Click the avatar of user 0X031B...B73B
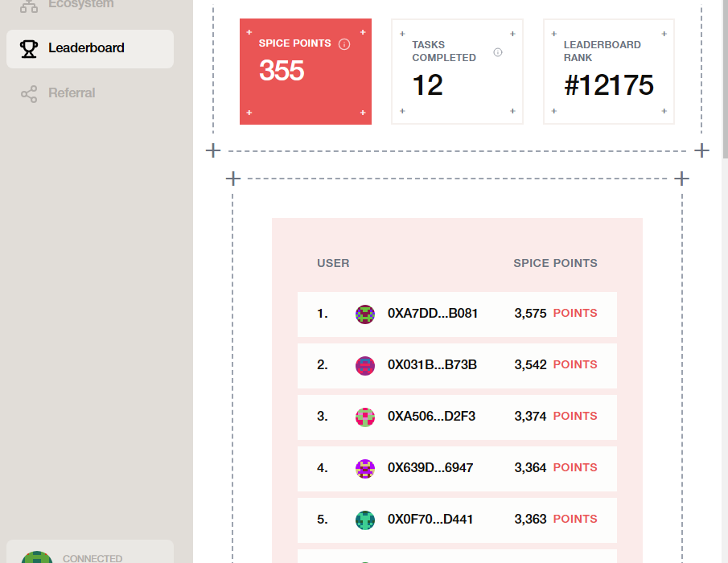The image size is (728, 563). pyautogui.click(x=365, y=366)
